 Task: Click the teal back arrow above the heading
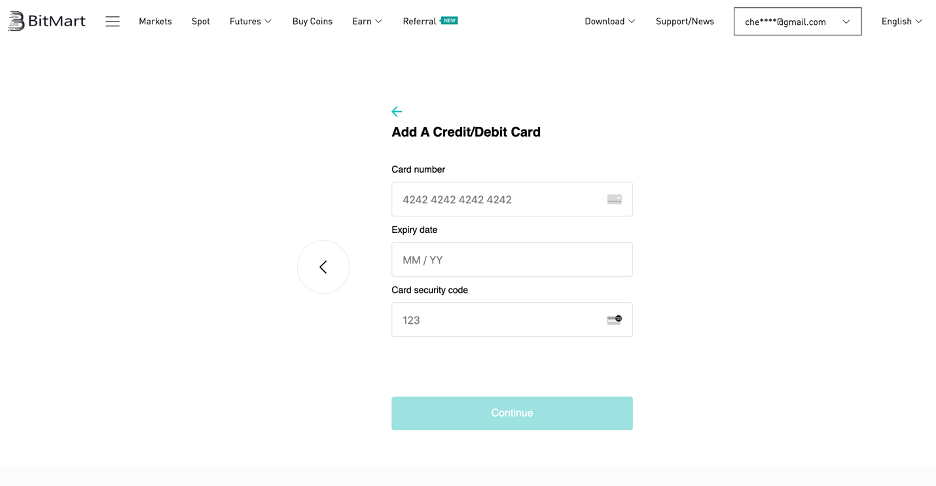tap(397, 112)
